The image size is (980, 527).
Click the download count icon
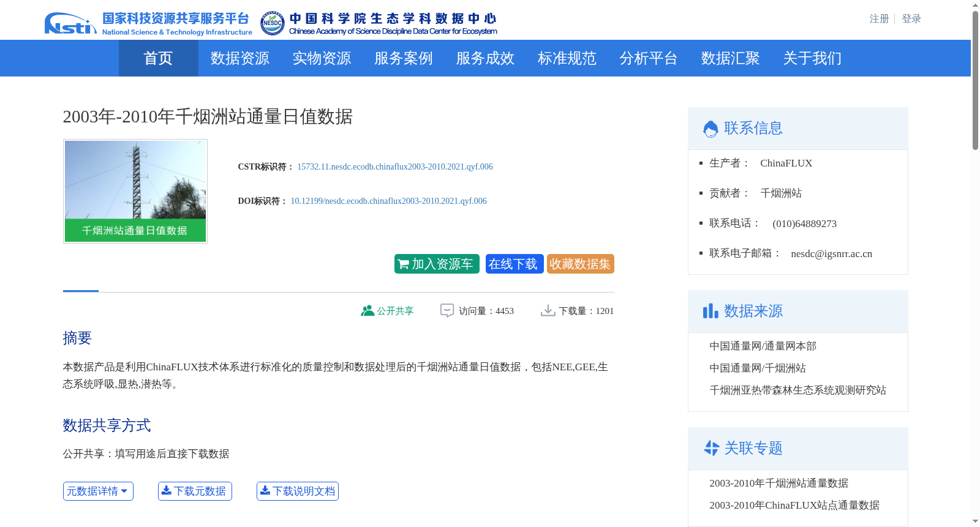[x=548, y=311]
